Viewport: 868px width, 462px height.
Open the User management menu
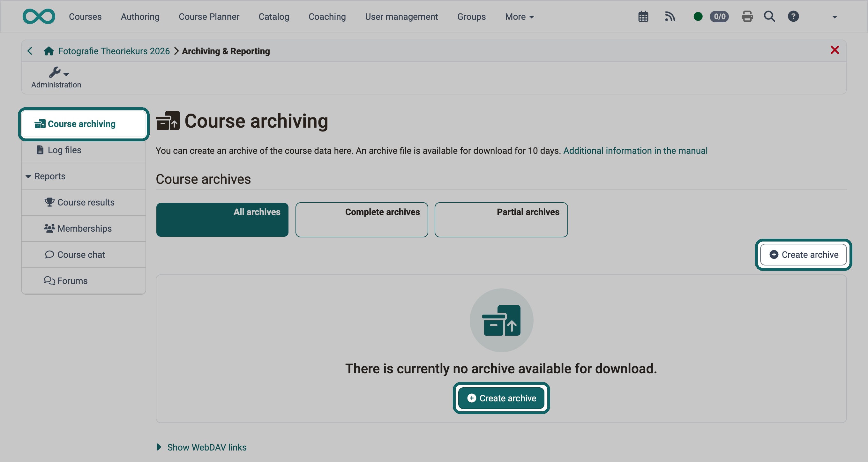click(x=401, y=17)
